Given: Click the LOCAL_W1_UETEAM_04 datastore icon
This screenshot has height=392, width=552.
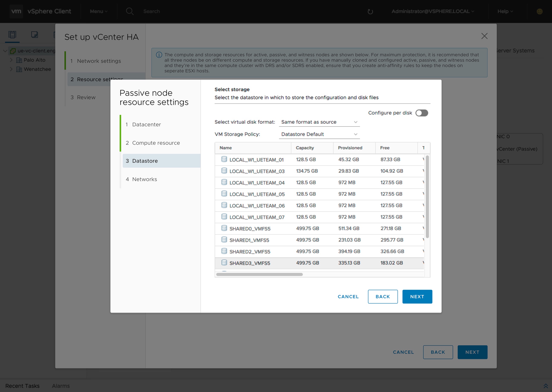Looking at the screenshot, I should (x=224, y=182).
